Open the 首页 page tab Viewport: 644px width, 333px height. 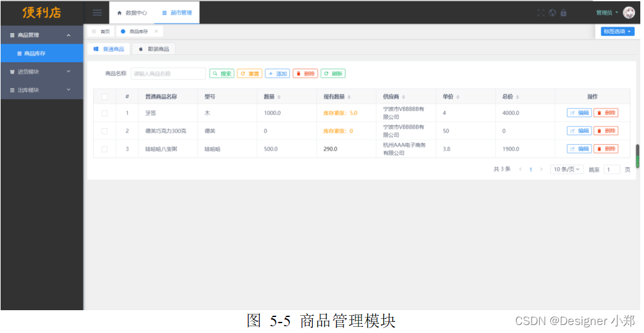(x=101, y=31)
